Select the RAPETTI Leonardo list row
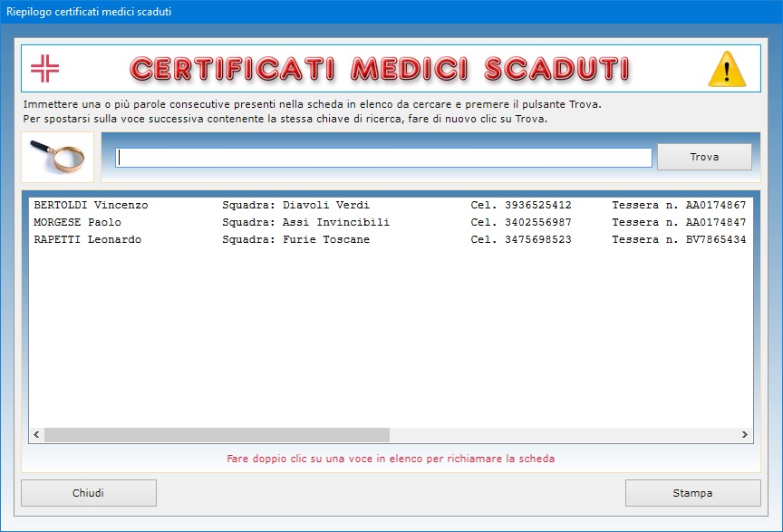The height and width of the screenshot is (532, 783). pos(390,239)
